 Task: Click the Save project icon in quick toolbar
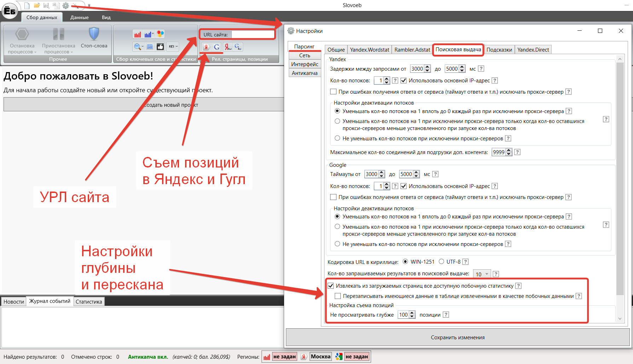46,5
